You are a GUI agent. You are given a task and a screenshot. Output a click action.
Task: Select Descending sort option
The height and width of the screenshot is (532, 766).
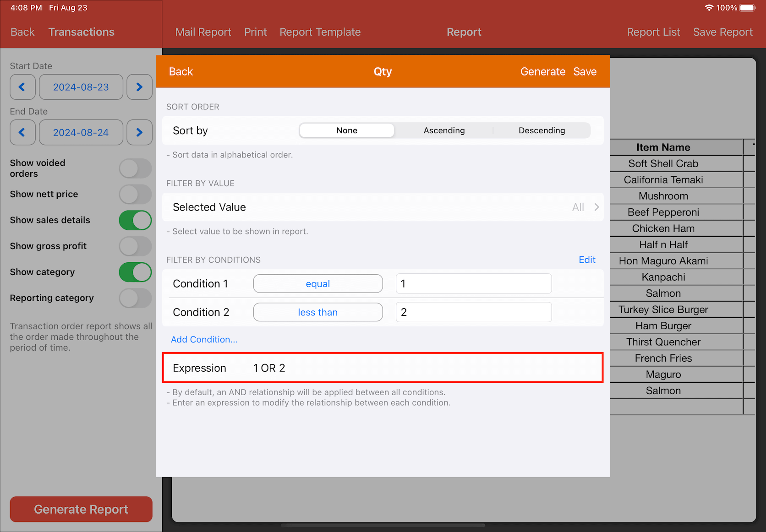[x=542, y=130]
